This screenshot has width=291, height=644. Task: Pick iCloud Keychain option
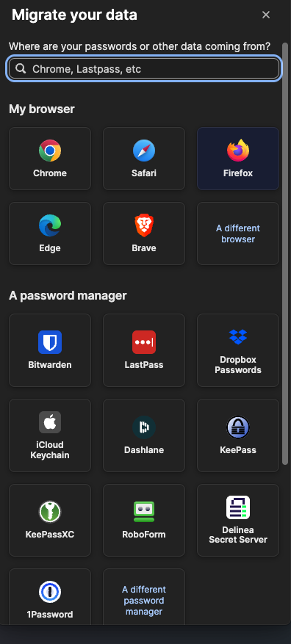pos(50,435)
